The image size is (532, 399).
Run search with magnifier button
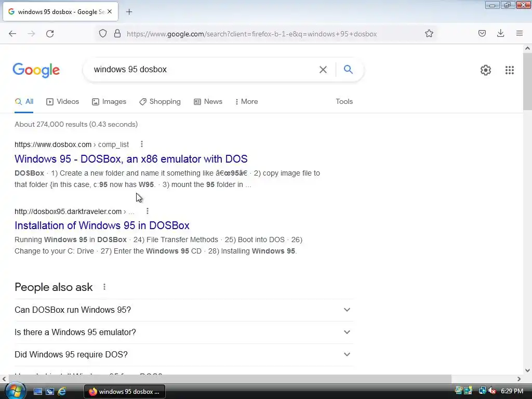coord(348,70)
